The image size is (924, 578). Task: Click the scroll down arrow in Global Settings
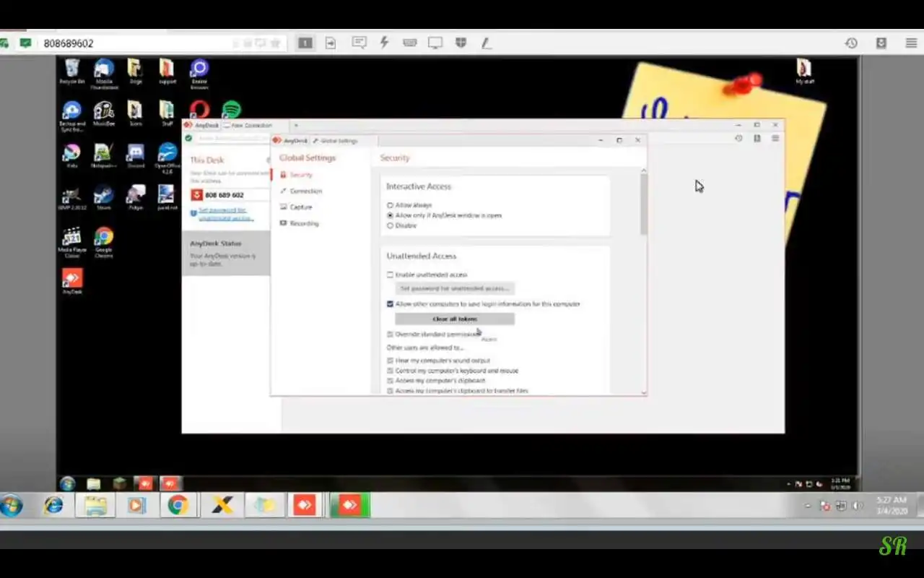click(643, 392)
